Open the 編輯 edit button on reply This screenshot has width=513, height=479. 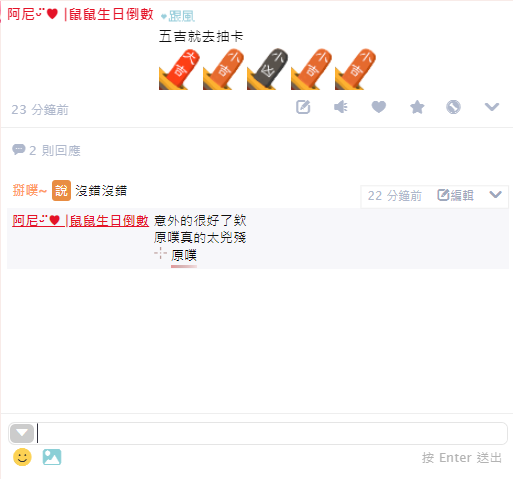(x=455, y=195)
